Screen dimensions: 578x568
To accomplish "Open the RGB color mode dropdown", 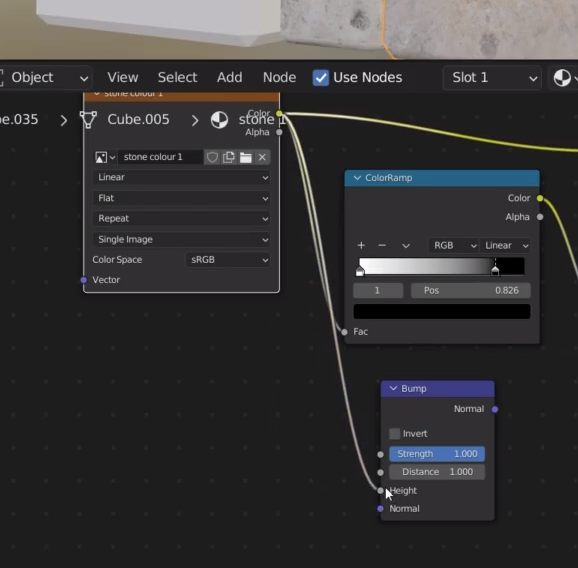I will (453, 245).
